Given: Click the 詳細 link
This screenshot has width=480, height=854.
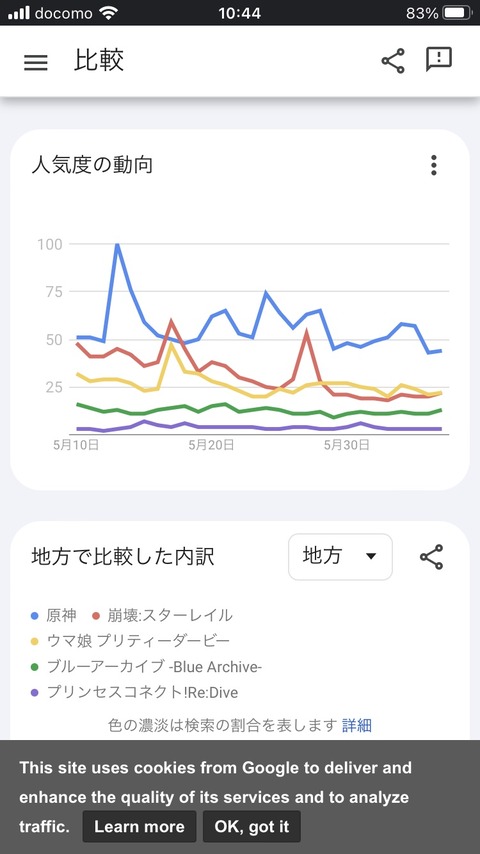Looking at the screenshot, I should [357, 725].
